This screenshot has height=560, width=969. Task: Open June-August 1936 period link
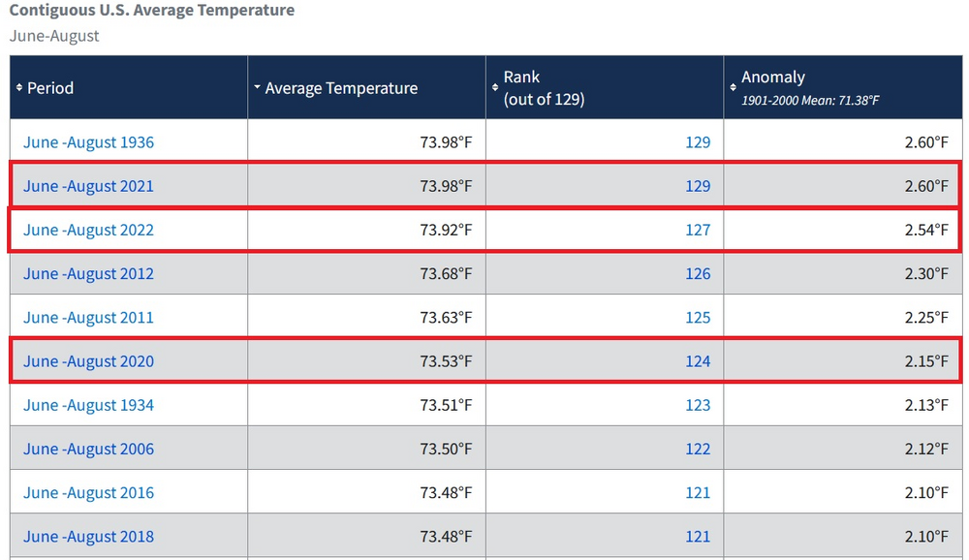pos(88,142)
